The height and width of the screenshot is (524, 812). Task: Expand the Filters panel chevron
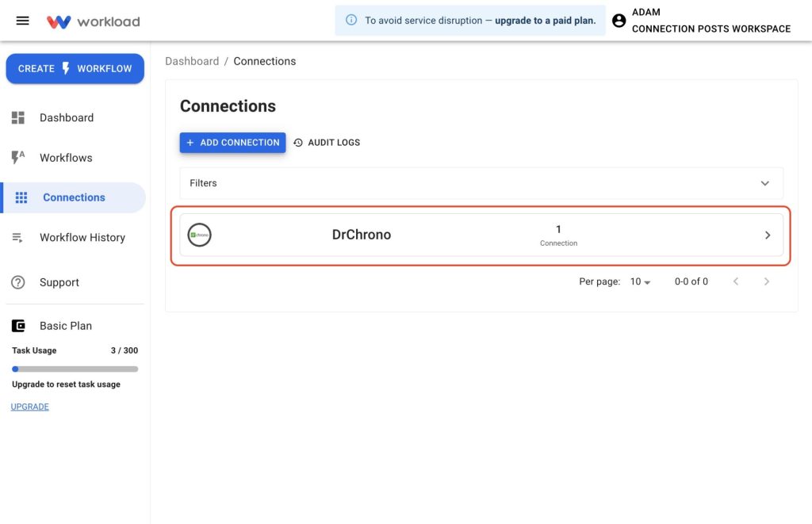coord(765,183)
